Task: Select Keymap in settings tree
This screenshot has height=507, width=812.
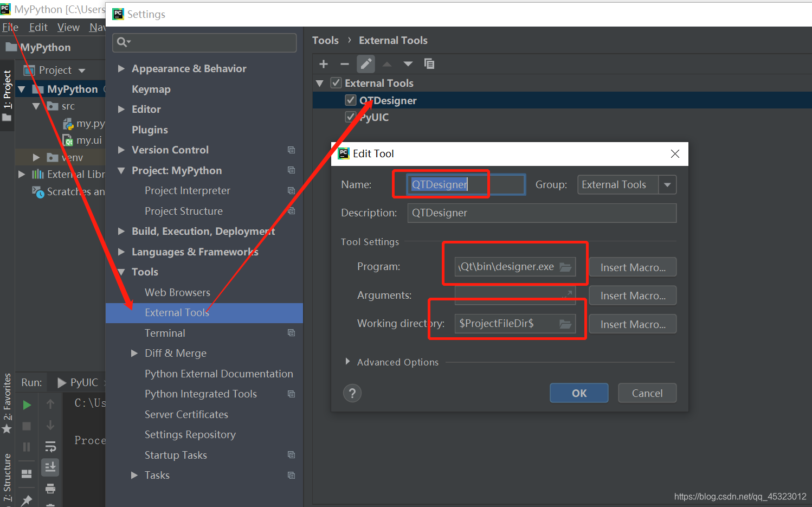Action: (151, 89)
